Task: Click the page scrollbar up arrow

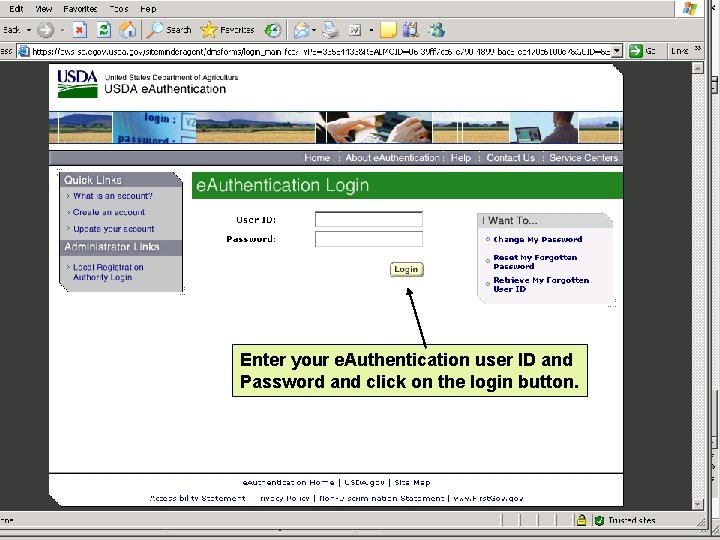Action: [x=698, y=68]
